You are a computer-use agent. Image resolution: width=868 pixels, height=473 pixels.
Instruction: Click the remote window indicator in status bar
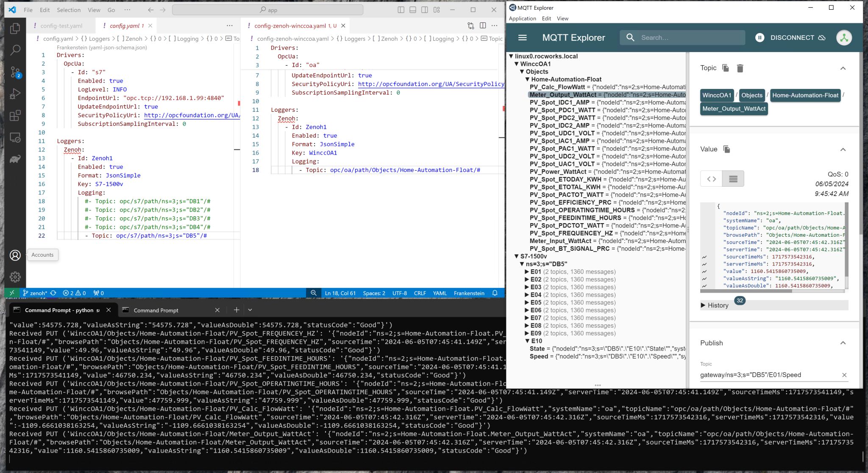click(12, 293)
